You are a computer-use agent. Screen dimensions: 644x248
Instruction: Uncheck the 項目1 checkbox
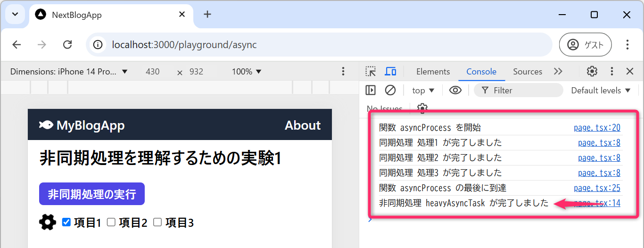pos(66,222)
